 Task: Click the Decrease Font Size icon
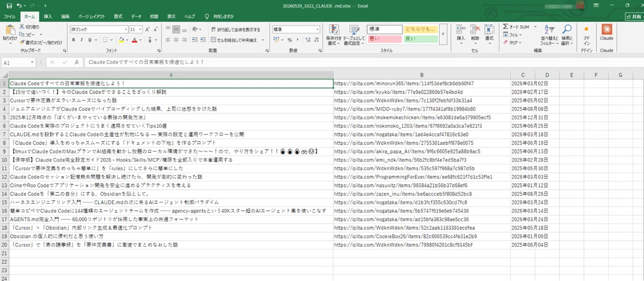pyautogui.click(x=155, y=30)
